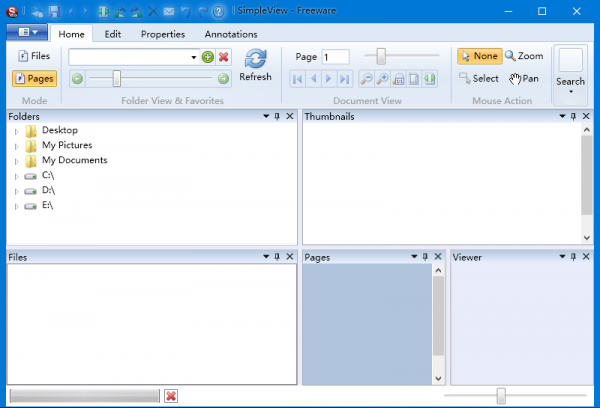Click the Select mouse action tool
Image resolution: width=600 pixels, height=408 pixels.
[478, 78]
